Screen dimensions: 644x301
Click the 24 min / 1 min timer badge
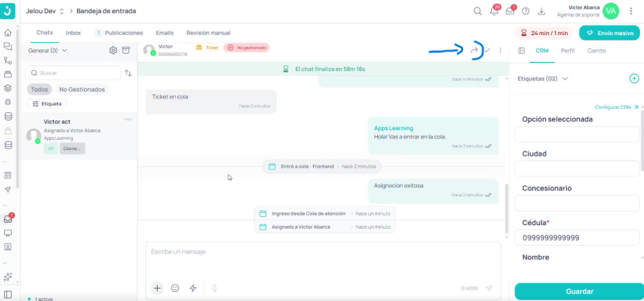[545, 33]
